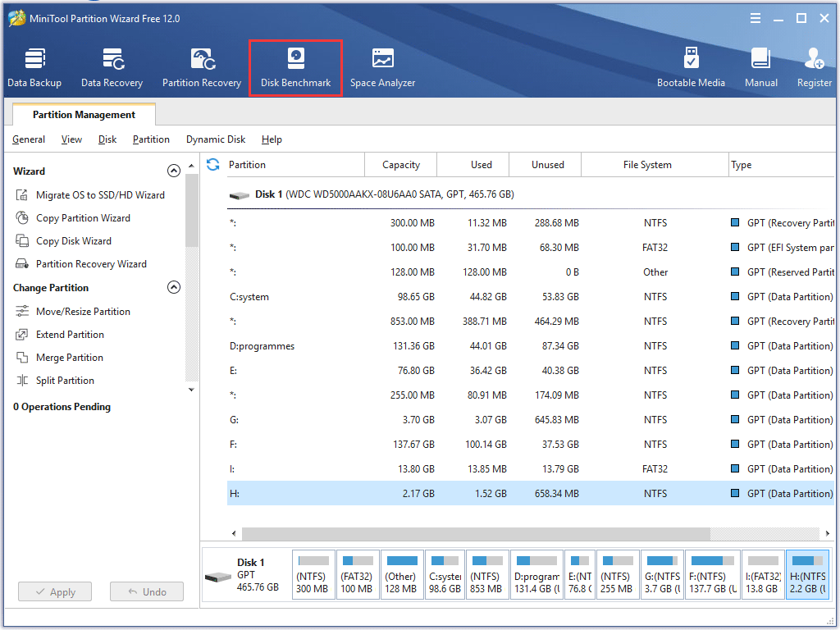840x630 pixels.
Task: Launch Data Recovery
Action: (x=112, y=67)
